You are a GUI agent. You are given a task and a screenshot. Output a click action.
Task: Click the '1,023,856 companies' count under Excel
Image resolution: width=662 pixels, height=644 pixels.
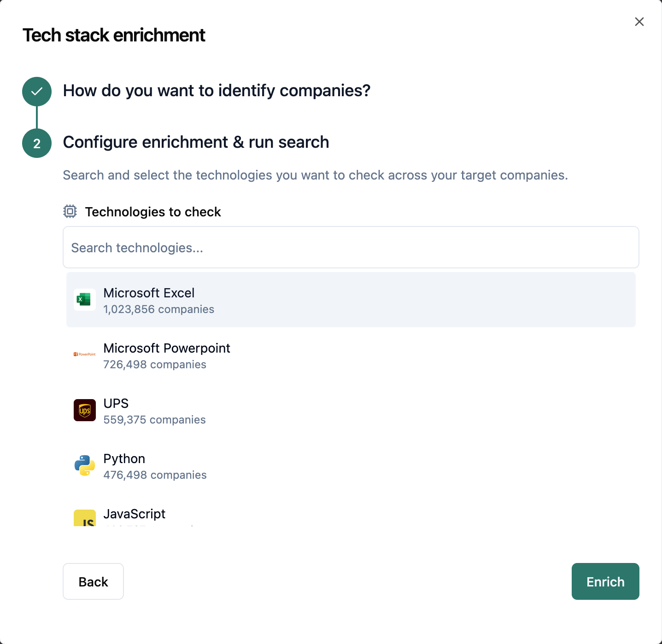(x=159, y=309)
